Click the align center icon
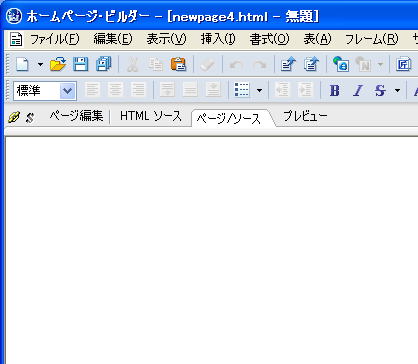Viewport: 418px width, 364px height. click(115, 90)
